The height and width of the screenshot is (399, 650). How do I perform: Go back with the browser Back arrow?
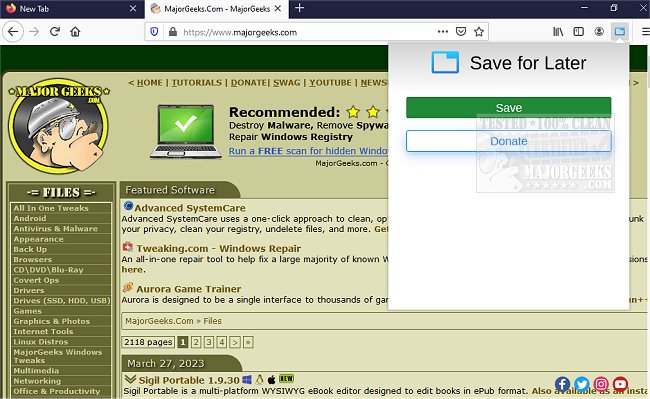click(13, 31)
